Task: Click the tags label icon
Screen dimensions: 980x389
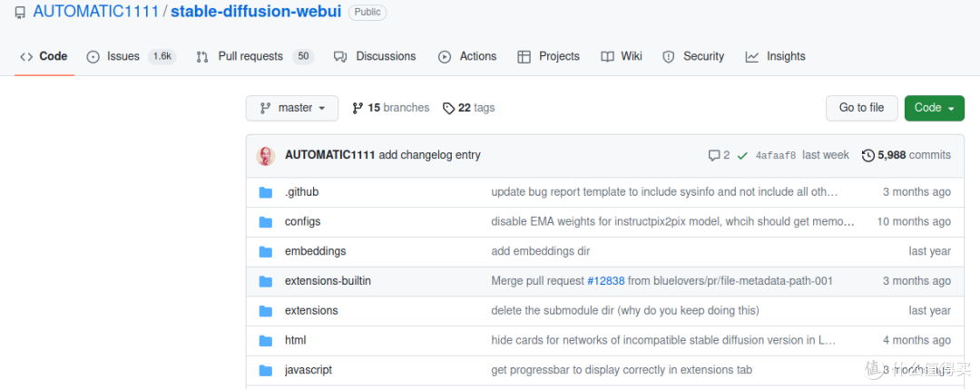Action: click(x=448, y=108)
